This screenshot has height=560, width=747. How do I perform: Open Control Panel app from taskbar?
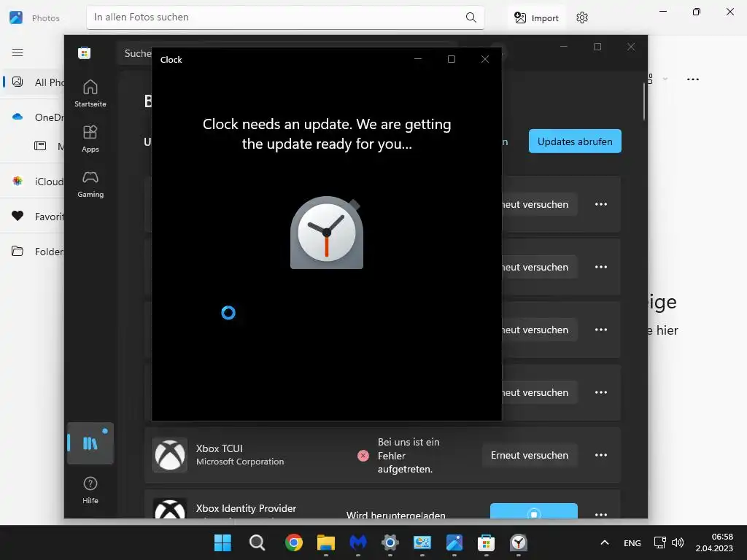pyautogui.click(x=422, y=542)
